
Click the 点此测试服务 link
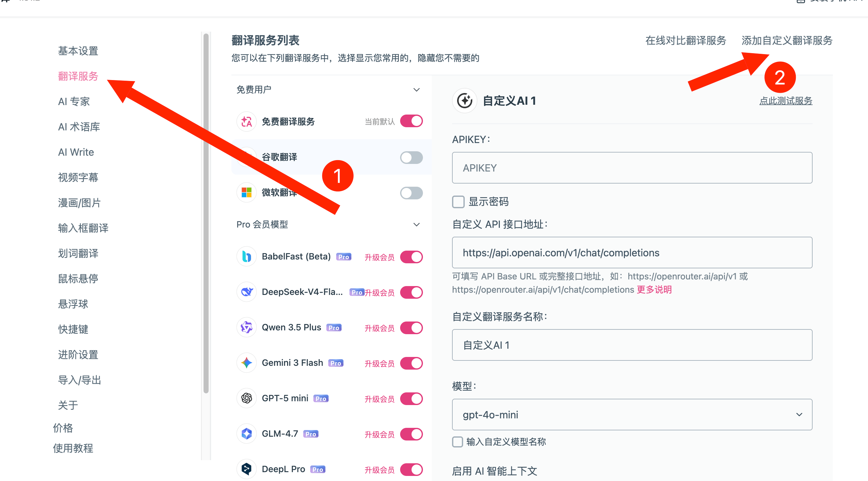(785, 101)
